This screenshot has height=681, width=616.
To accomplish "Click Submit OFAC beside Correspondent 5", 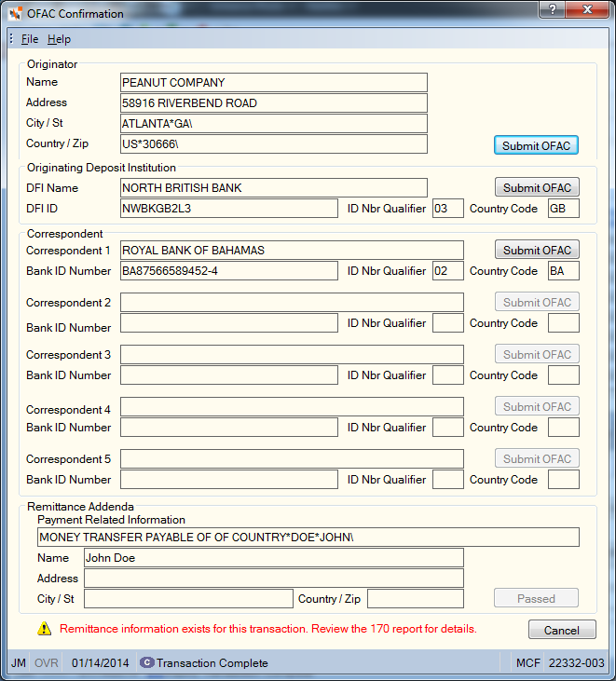I will click(x=537, y=458).
